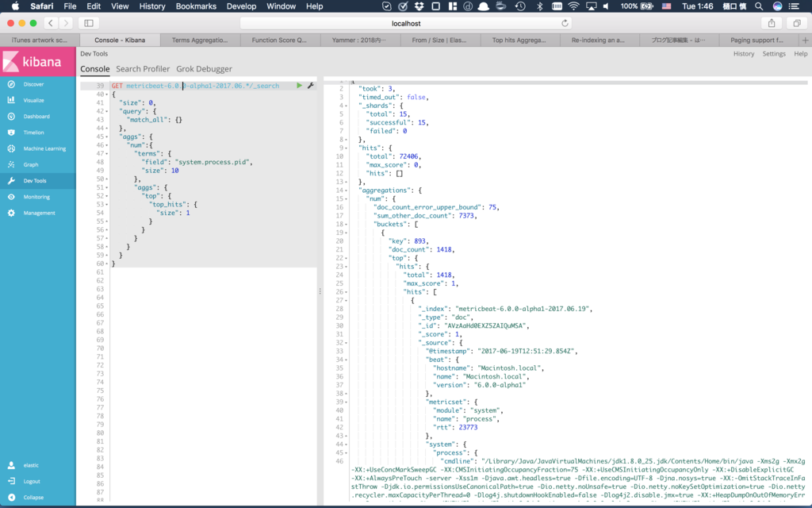Open the Dropbox menu bar icon

click(419, 6)
